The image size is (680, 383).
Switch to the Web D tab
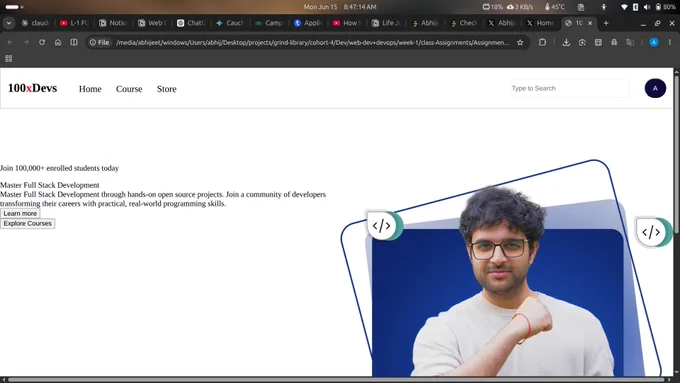coord(152,23)
